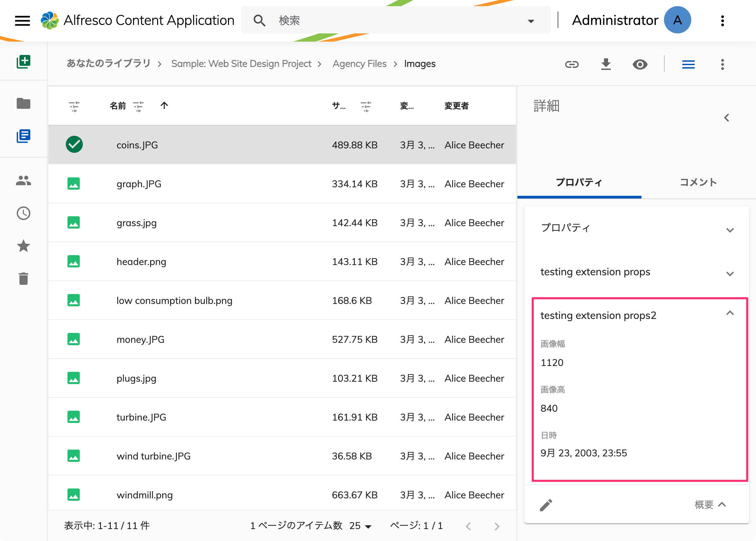Viewport: 756px width, 541px height.
Task: Select the プロパティ tab
Action: click(x=579, y=182)
